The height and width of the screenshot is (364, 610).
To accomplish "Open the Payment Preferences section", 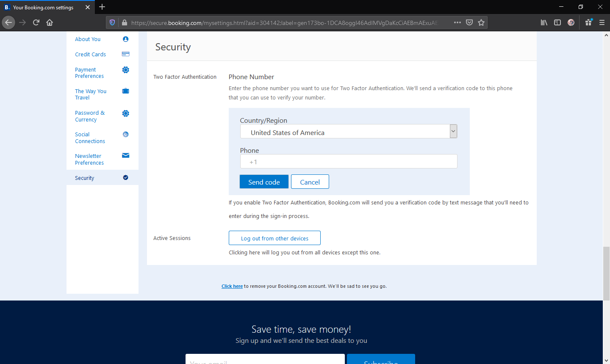I will coord(89,73).
